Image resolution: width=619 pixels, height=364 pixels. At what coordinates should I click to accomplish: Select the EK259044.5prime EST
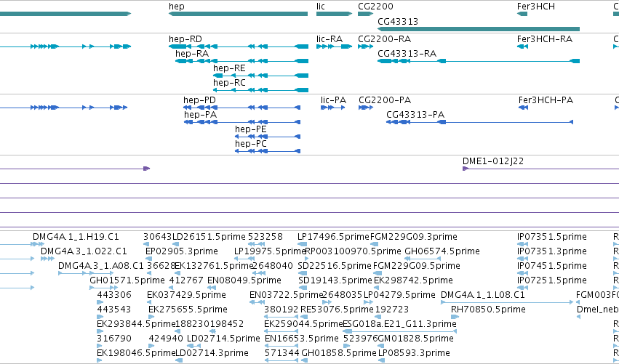click(x=281, y=331)
